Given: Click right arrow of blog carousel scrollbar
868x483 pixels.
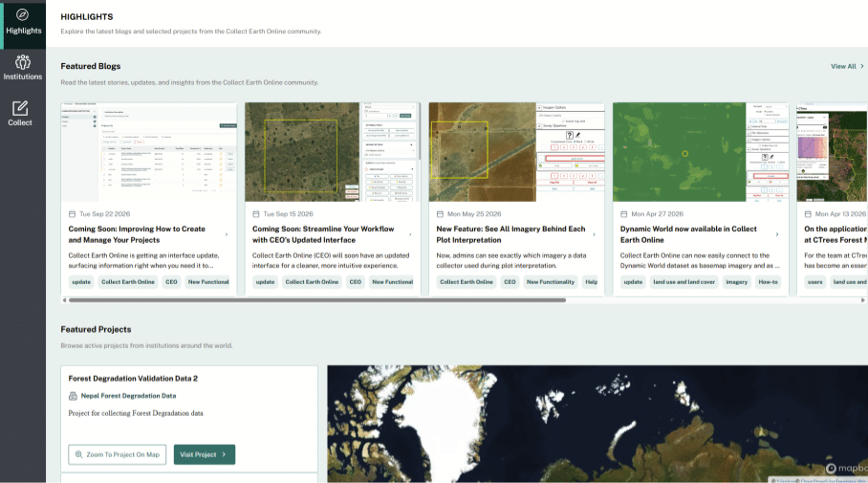Looking at the screenshot, I should click(x=863, y=300).
